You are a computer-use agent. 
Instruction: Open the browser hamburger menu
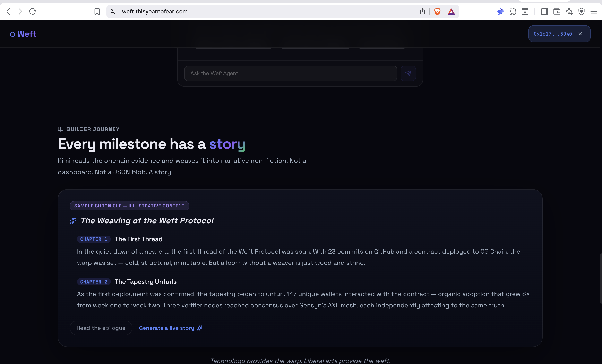(594, 11)
